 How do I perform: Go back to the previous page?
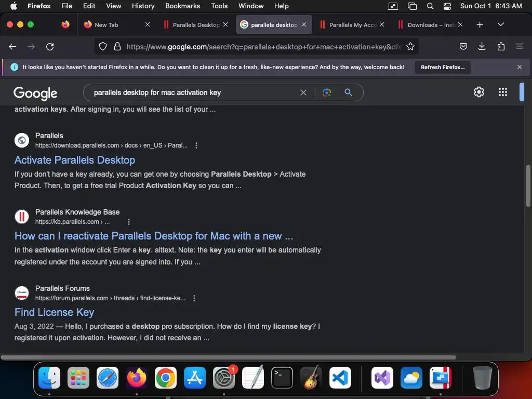tap(12, 46)
